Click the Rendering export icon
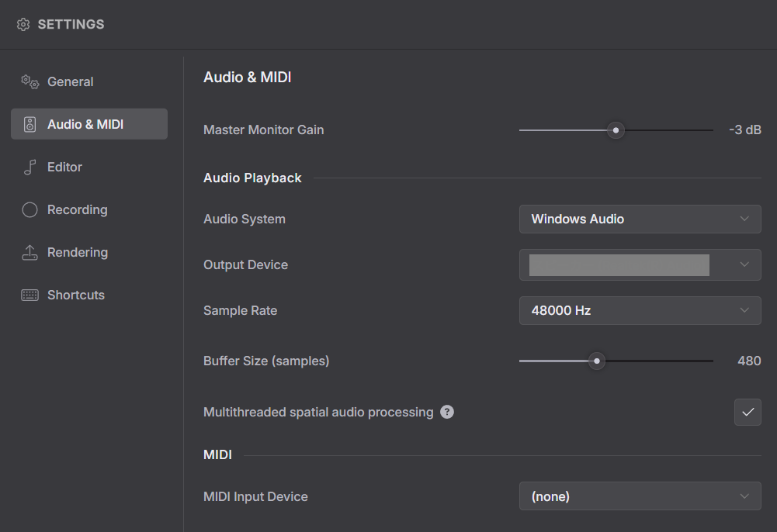Screen dimensions: 777x532 [x=29, y=252]
